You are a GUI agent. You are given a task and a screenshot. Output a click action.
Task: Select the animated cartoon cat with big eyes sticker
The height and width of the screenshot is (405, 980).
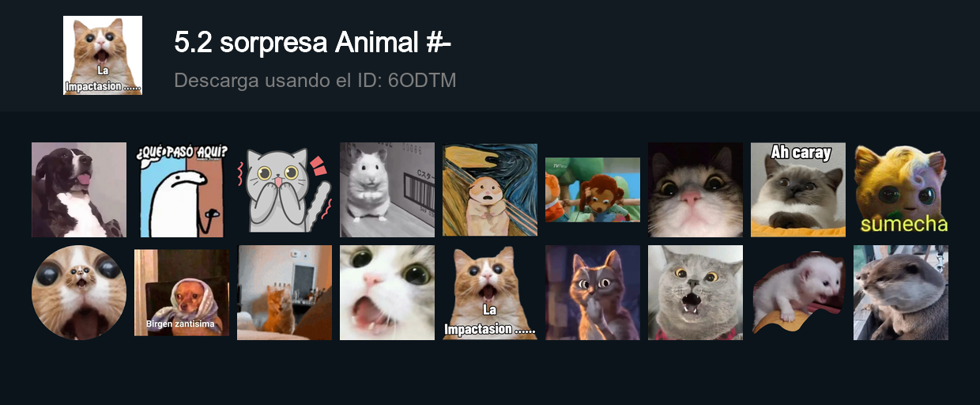[593, 293]
